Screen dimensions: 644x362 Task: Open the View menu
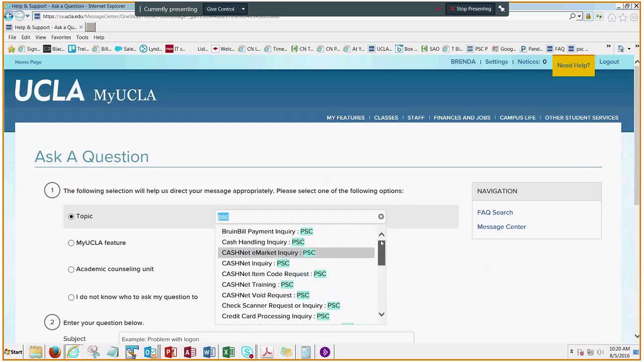point(41,37)
